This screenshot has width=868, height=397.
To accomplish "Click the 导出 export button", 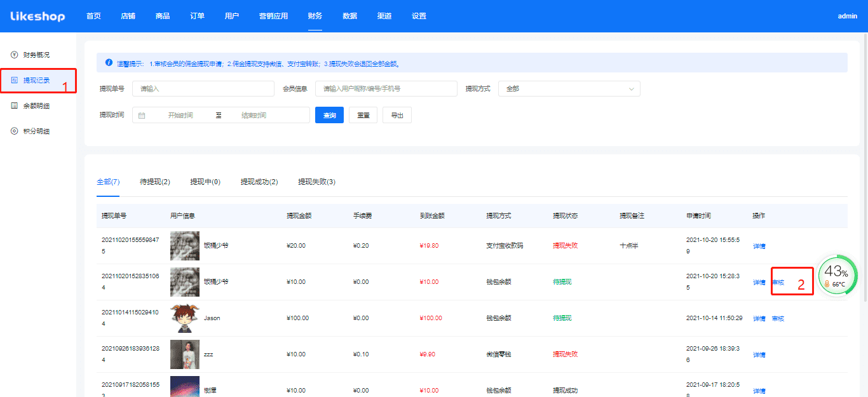I will [397, 115].
